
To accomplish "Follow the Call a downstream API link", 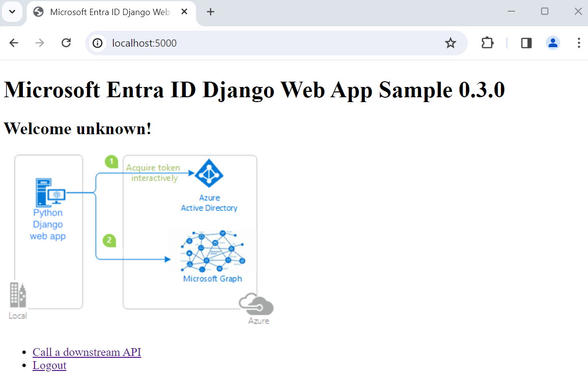I will pyautogui.click(x=87, y=352).
